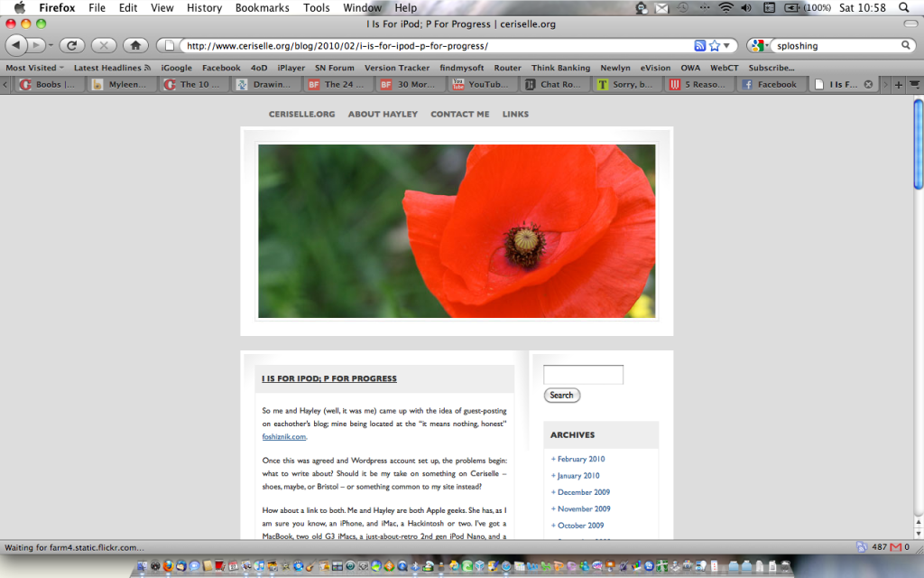Open the Finder icon in the Dock
Screen dimensions: 924x578
142,566
